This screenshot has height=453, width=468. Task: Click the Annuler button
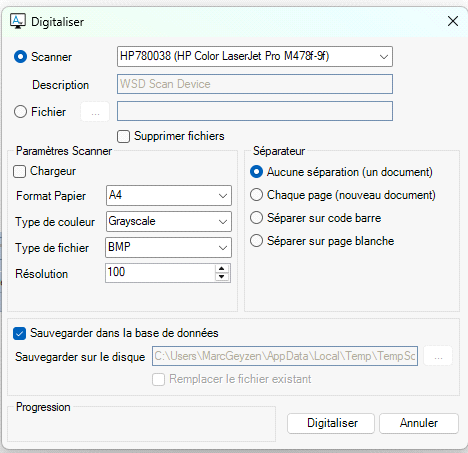click(419, 423)
